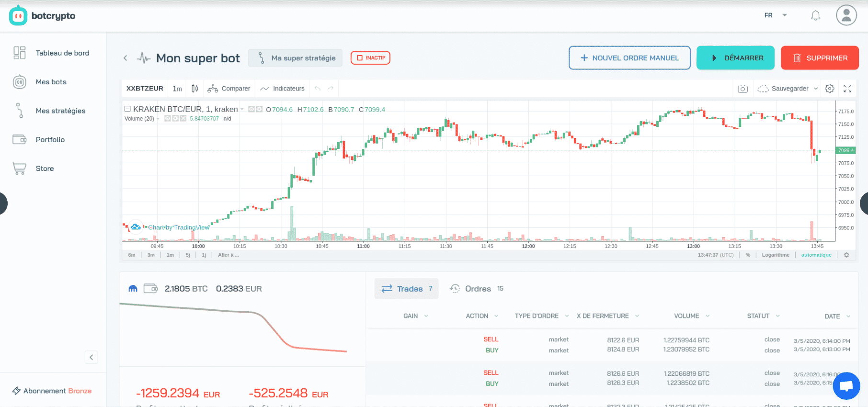Viewport: 868px width, 407px height.
Task: Expand Volume (20) legend dropdown arrow
Action: click(158, 119)
